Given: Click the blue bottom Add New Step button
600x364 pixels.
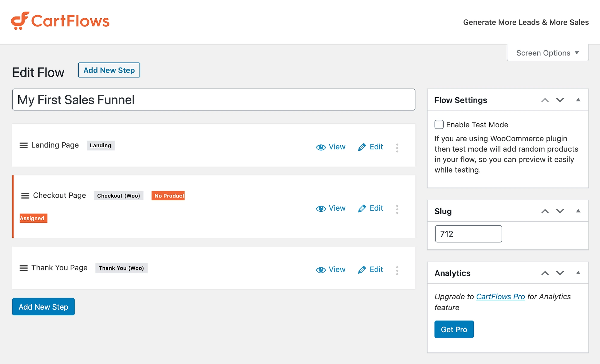Looking at the screenshot, I should coord(43,307).
